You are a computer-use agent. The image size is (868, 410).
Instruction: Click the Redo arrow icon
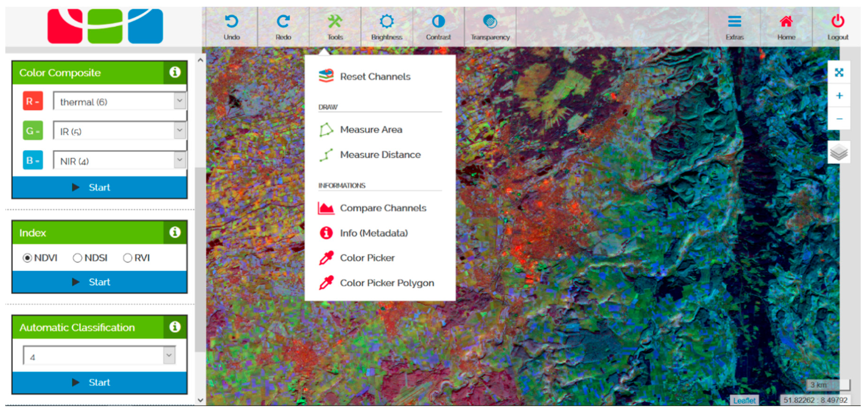pyautogui.click(x=283, y=22)
